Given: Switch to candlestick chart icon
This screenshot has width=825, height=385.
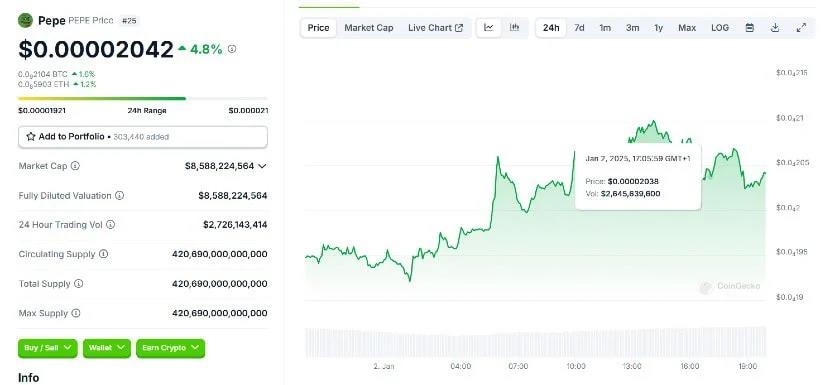Looking at the screenshot, I should point(515,28).
